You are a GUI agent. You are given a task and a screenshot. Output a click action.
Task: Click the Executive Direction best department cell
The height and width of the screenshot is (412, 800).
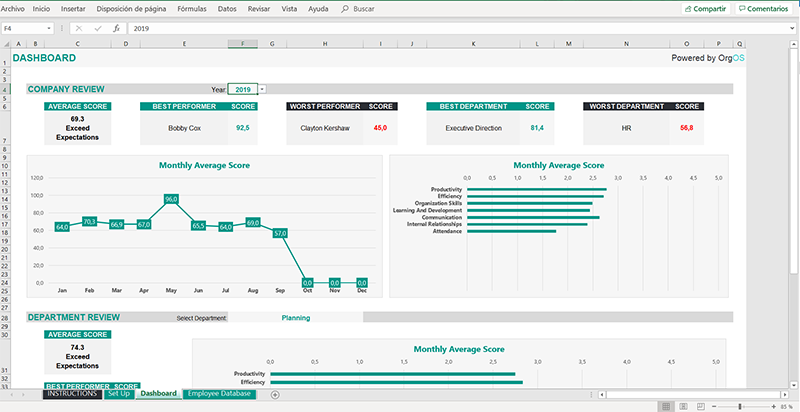tap(473, 128)
